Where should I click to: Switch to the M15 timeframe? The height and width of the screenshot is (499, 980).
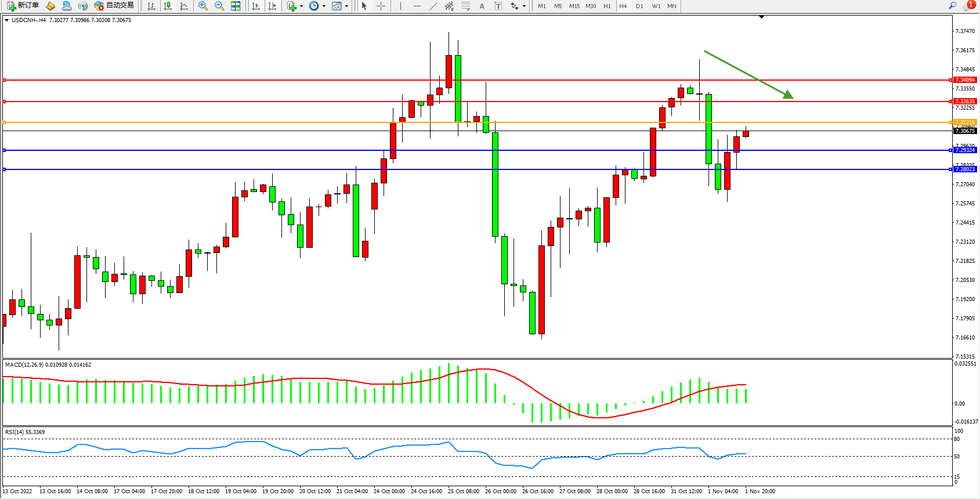click(574, 6)
